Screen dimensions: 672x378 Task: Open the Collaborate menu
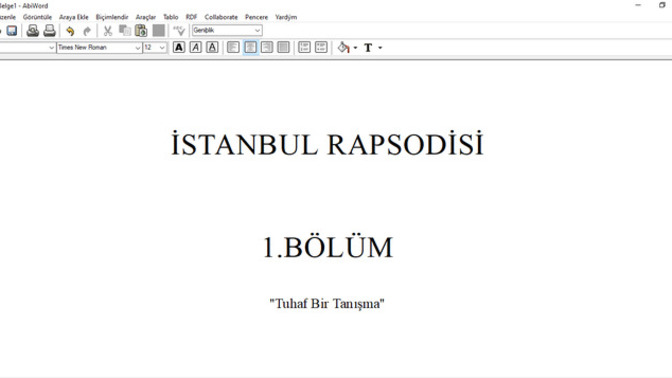tap(221, 17)
